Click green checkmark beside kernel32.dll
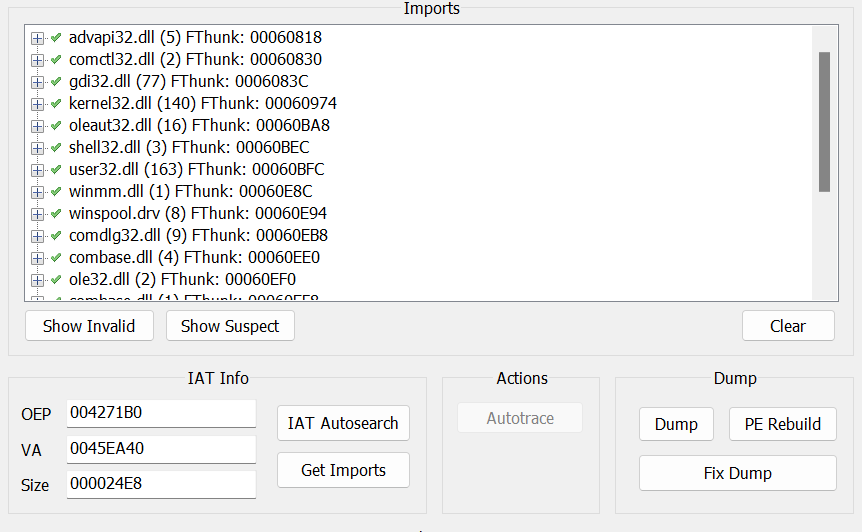This screenshot has height=532, width=862. [x=56, y=103]
